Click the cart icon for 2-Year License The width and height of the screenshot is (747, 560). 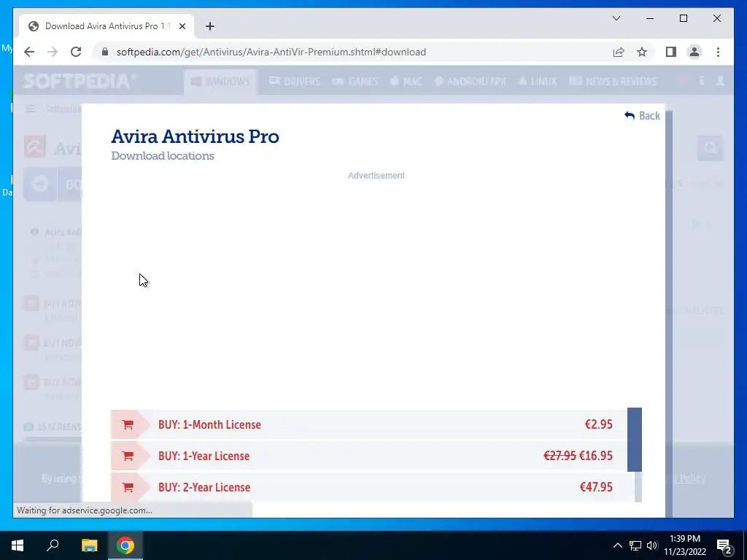pos(128,487)
